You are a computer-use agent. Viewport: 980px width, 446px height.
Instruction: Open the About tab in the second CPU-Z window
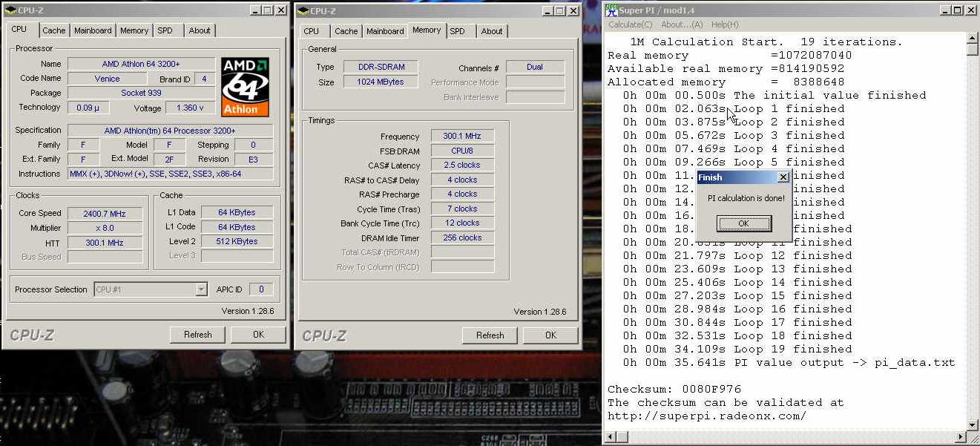pyautogui.click(x=492, y=31)
